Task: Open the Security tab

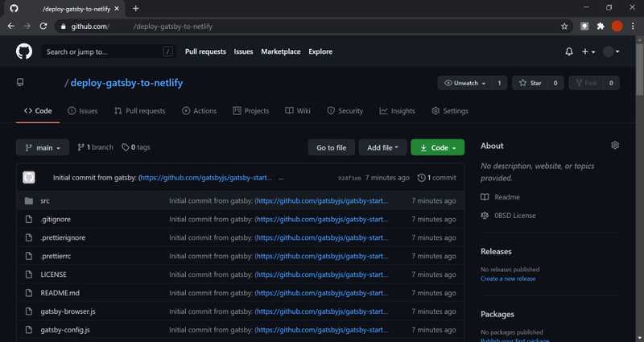Action: click(x=345, y=111)
